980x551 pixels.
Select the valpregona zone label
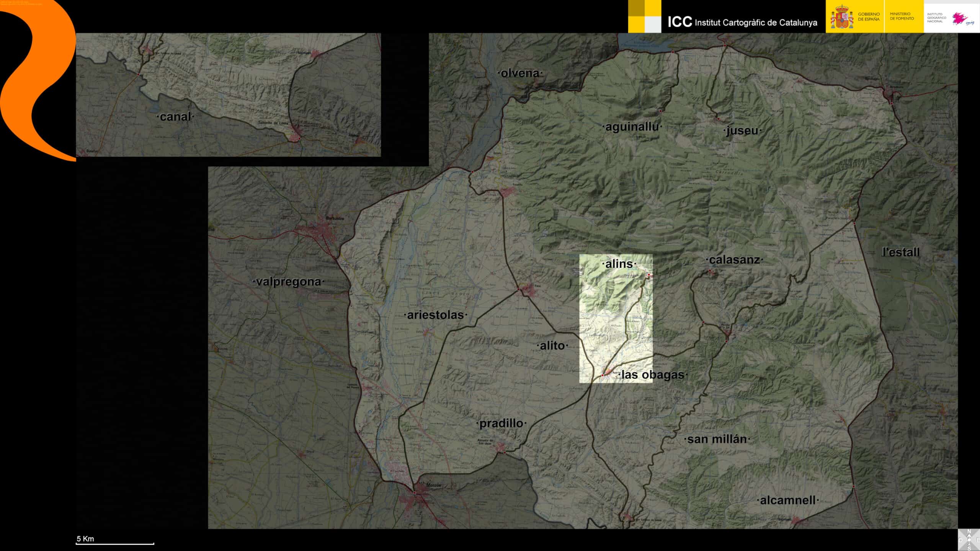(288, 282)
